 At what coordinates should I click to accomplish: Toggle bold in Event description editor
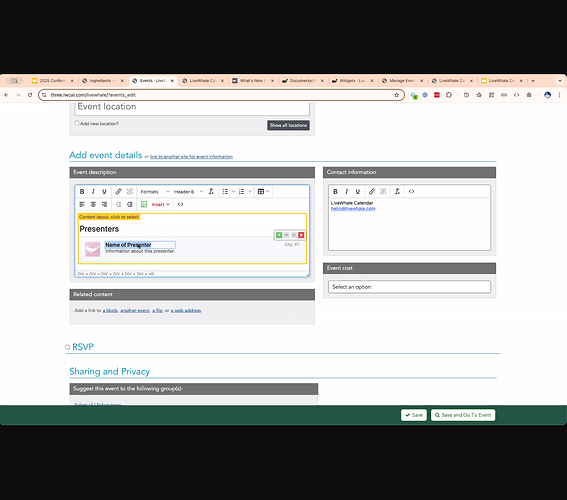pos(82,192)
